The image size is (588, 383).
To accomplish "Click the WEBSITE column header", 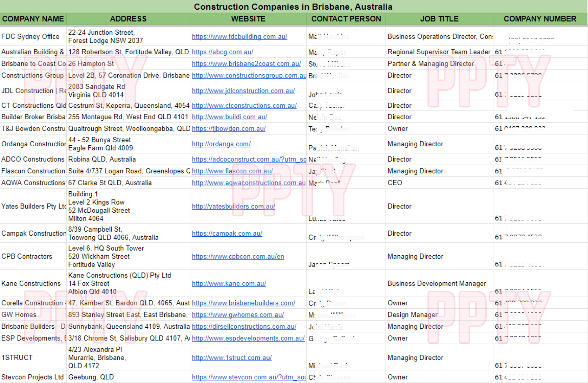I will [x=248, y=19].
